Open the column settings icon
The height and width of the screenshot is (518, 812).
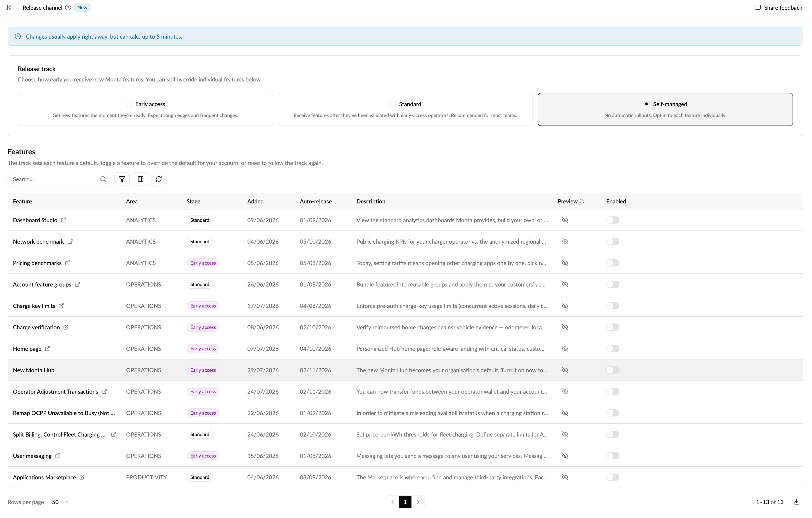141,179
